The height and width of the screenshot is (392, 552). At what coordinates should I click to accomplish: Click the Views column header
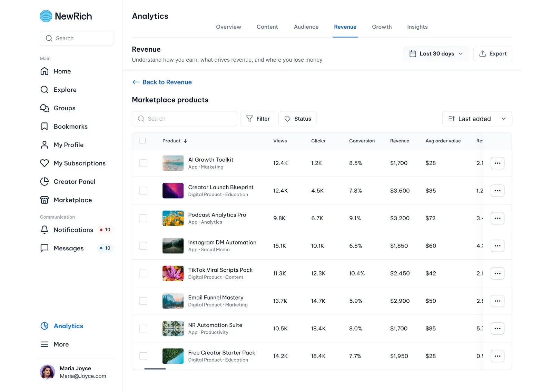coord(280,141)
